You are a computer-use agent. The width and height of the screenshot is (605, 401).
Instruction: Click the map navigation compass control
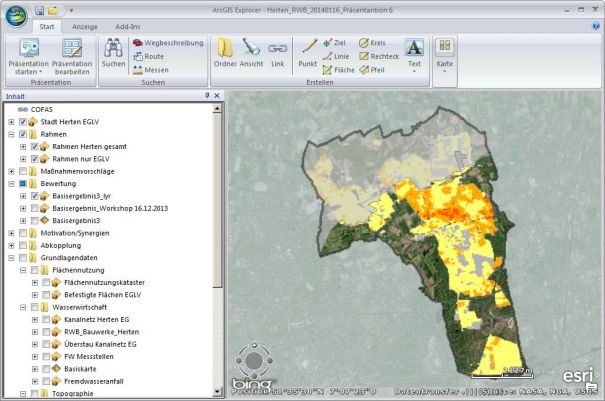tap(254, 360)
